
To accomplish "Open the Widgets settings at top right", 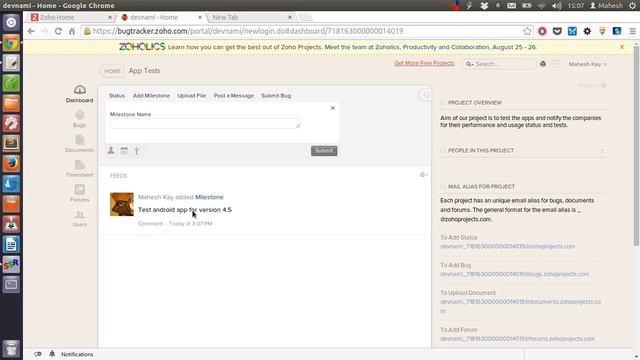I will pyautogui.click(x=592, y=85).
